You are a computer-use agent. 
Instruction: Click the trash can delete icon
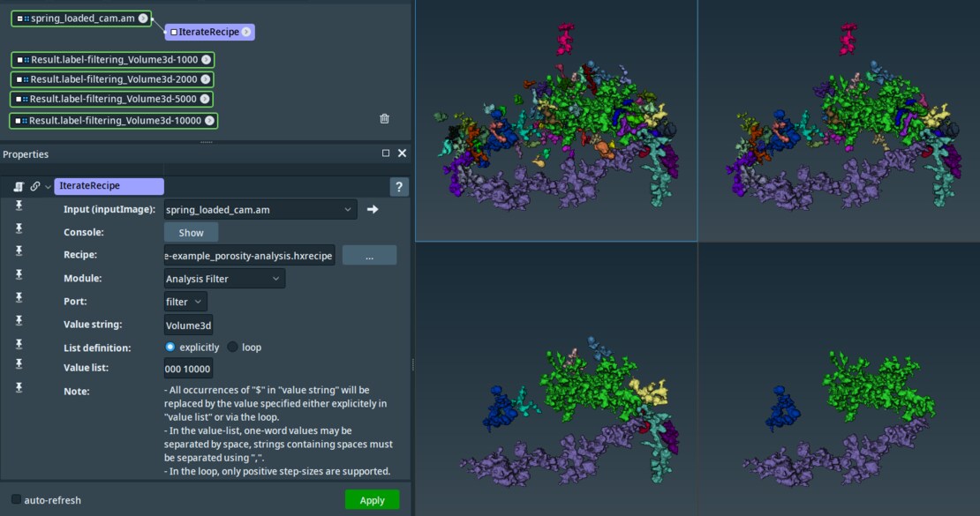(384, 118)
